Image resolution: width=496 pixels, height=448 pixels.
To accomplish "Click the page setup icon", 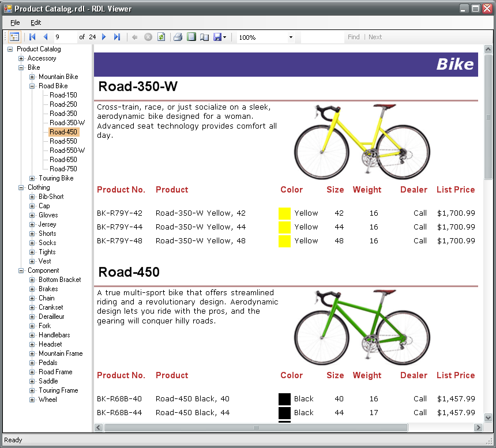I will coord(204,37).
